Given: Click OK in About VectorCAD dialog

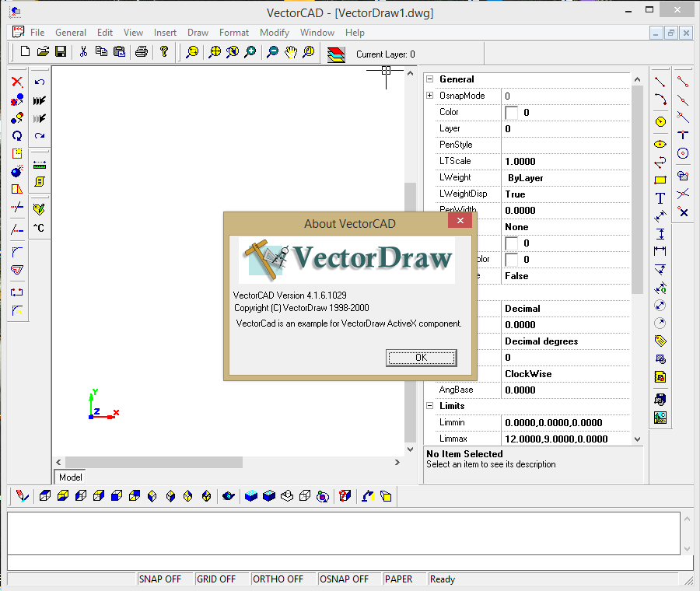Looking at the screenshot, I should point(421,358).
